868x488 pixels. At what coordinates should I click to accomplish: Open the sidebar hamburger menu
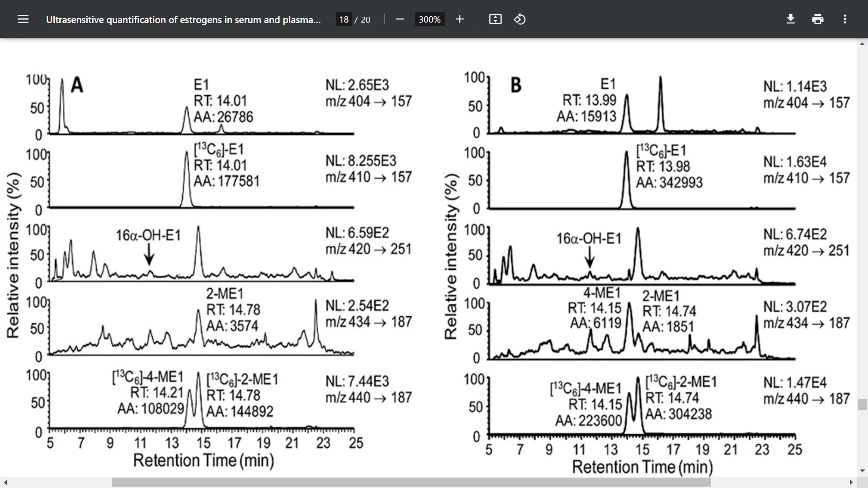click(23, 19)
